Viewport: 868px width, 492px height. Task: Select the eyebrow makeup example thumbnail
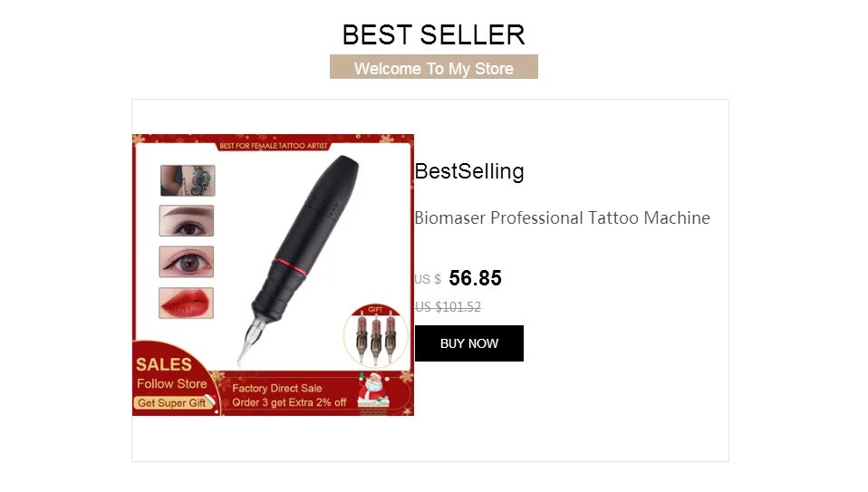(x=187, y=221)
